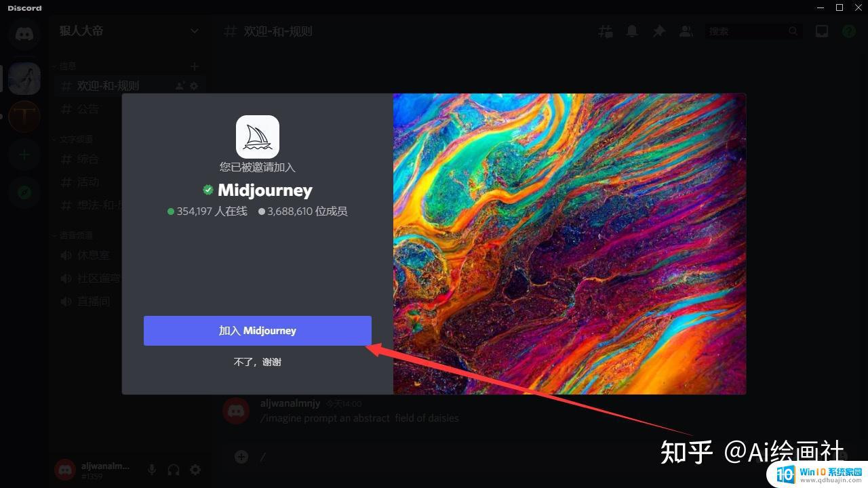
Task: Click the colorful Midjourney banner image
Action: click(x=570, y=244)
